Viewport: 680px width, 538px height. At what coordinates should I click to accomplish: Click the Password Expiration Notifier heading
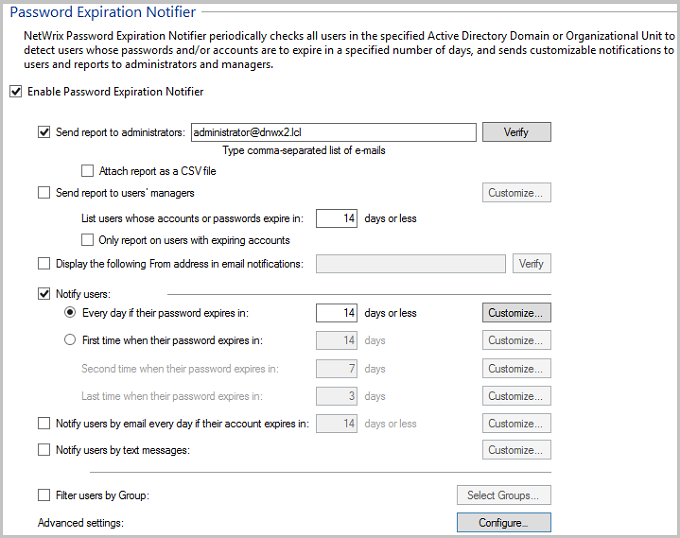103,12
